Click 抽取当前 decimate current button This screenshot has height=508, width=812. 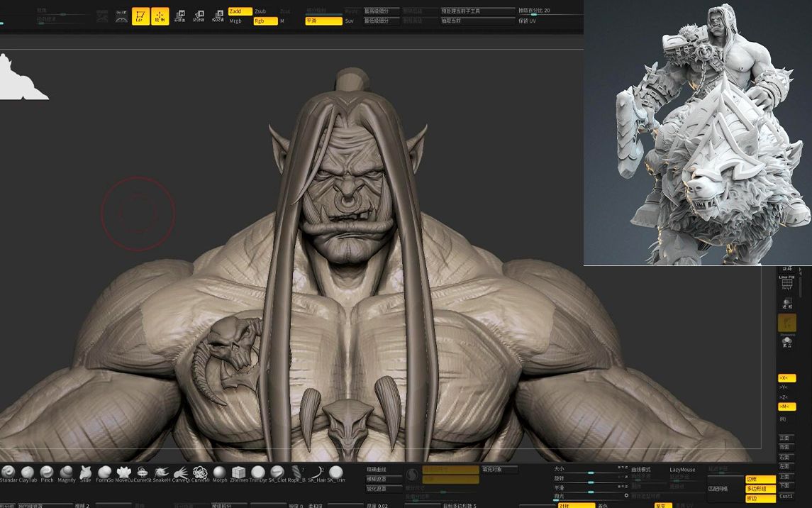tap(477, 21)
